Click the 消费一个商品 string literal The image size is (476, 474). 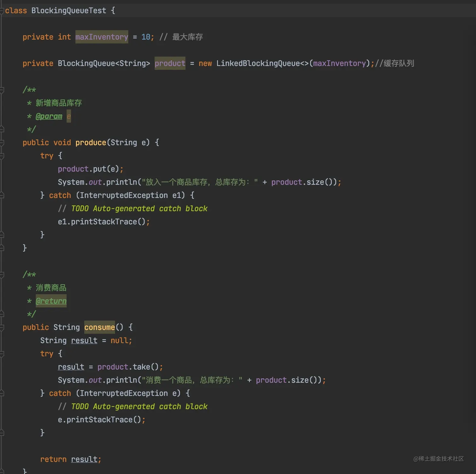192,380
